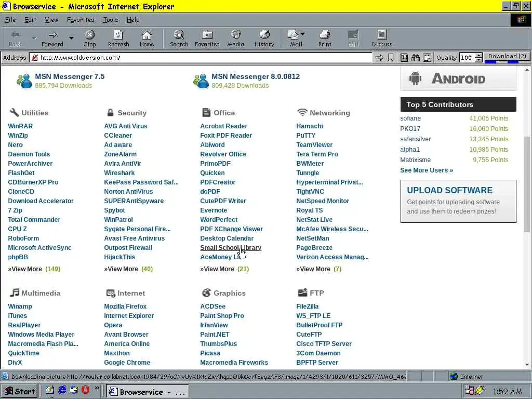Go to the Home page

[147, 38]
